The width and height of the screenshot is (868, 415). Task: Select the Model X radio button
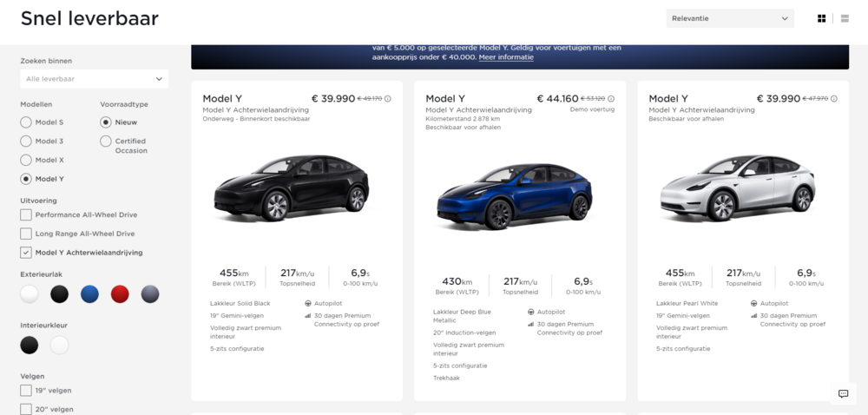click(26, 160)
